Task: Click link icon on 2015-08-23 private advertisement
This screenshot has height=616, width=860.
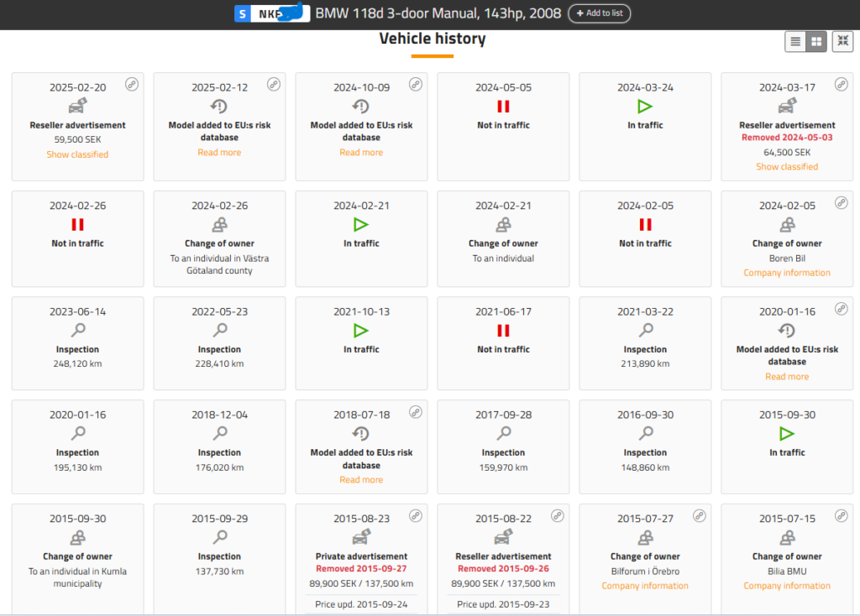Action: 416,515
